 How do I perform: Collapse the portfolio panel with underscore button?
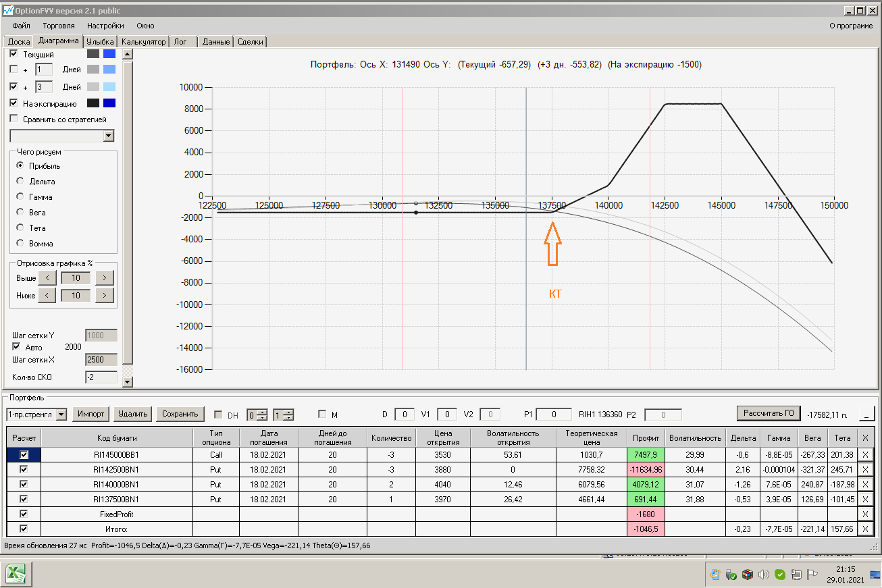tap(868, 414)
